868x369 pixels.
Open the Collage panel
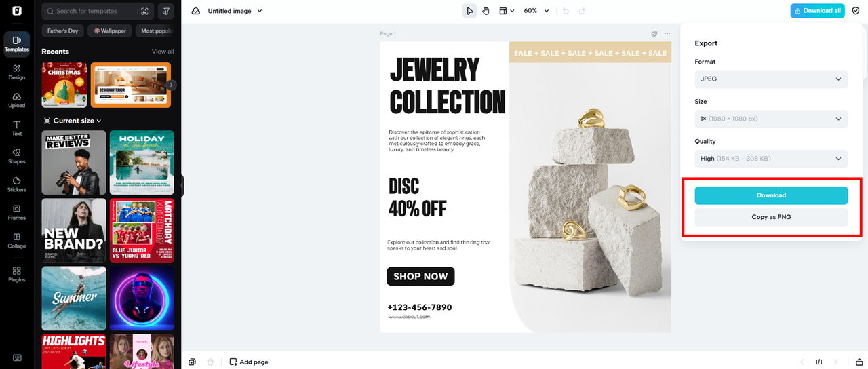click(17, 240)
